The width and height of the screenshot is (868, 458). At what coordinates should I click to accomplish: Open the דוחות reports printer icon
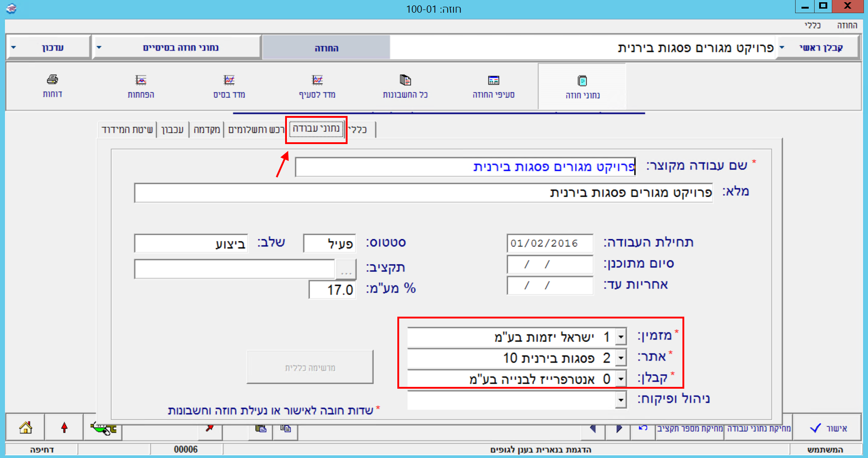pyautogui.click(x=52, y=80)
